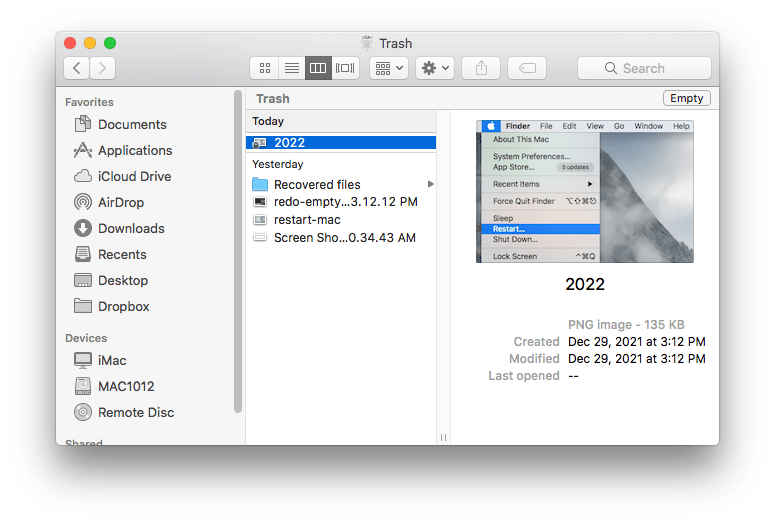Switch to icon view

tap(265, 68)
